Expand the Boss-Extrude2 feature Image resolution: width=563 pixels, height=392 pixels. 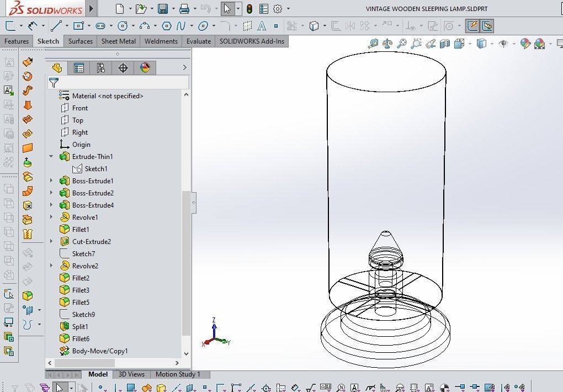pos(51,193)
